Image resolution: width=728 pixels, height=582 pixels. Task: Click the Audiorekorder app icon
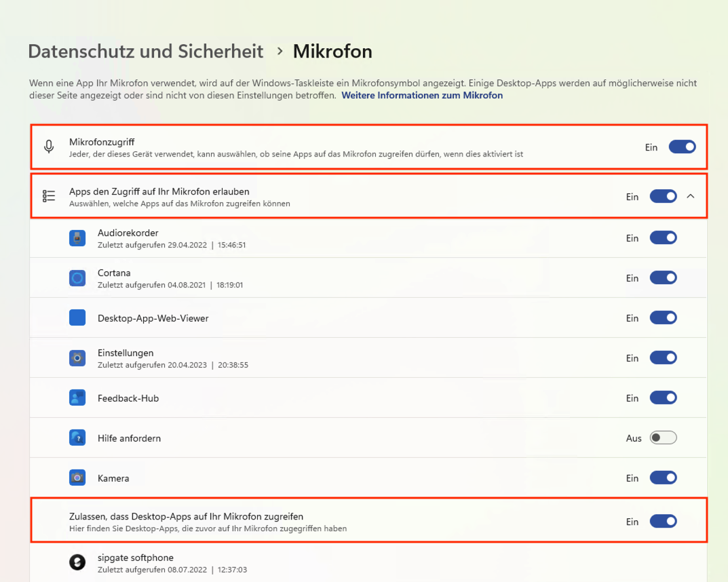77,237
